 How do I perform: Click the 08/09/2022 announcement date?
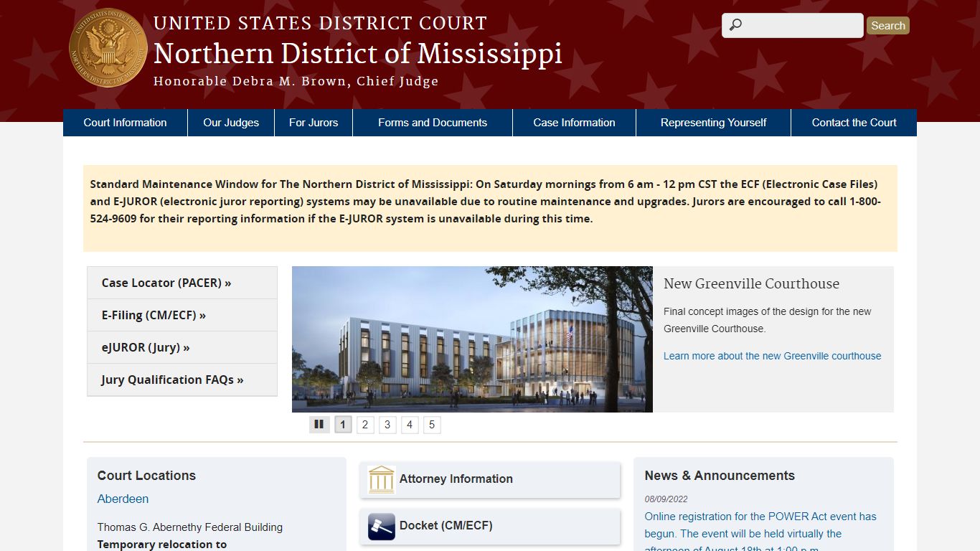pyautogui.click(x=666, y=499)
